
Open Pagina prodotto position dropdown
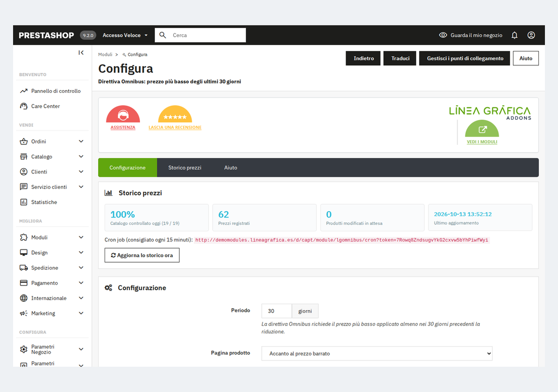[x=377, y=353]
